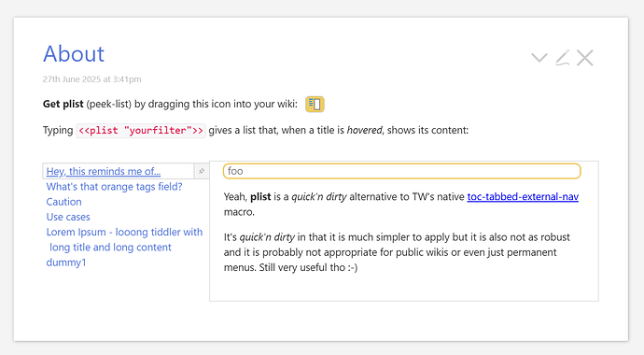Screen dimensions: 644x355
Task: Click the 27th June 2025 date text
Action: tap(92, 79)
